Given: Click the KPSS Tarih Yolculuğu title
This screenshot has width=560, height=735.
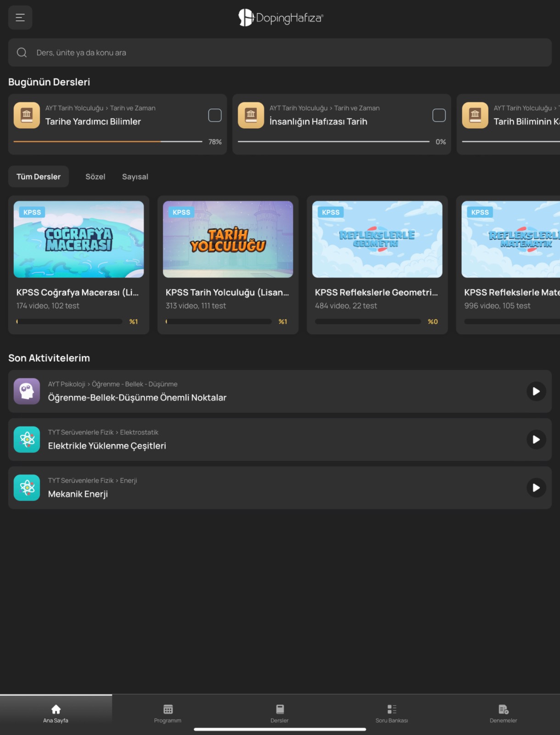Looking at the screenshot, I should tap(227, 293).
